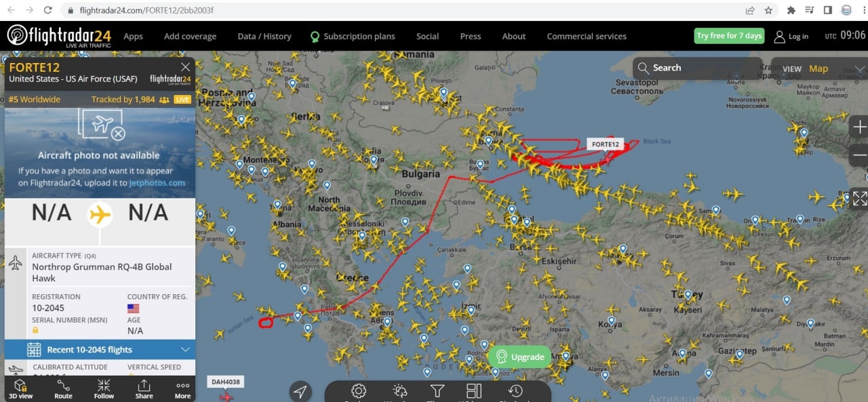Follow the jetphotos.com link
This screenshot has width=868, height=402.
click(157, 183)
